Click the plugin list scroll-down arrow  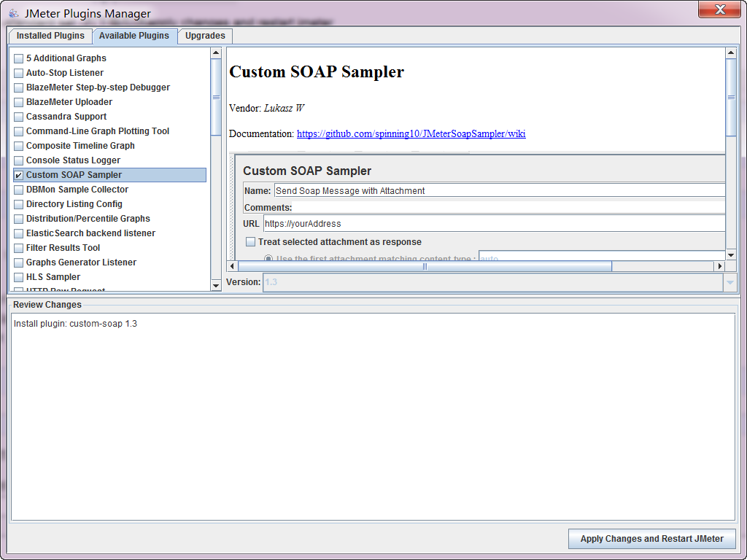click(x=216, y=286)
